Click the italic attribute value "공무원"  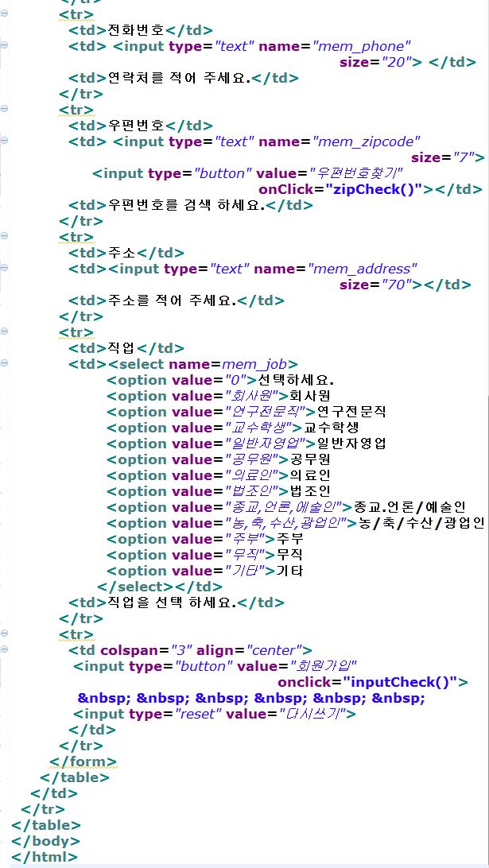(x=253, y=459)
